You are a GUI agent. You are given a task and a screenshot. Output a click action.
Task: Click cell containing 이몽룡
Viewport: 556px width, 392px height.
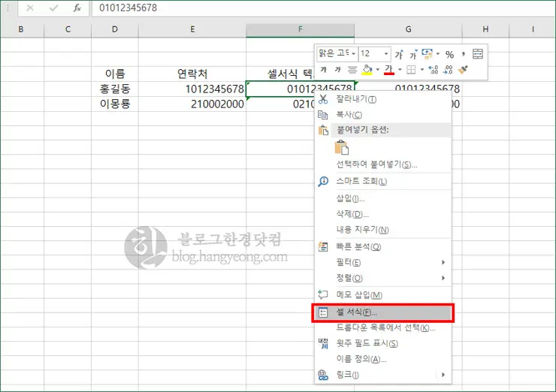114,104
